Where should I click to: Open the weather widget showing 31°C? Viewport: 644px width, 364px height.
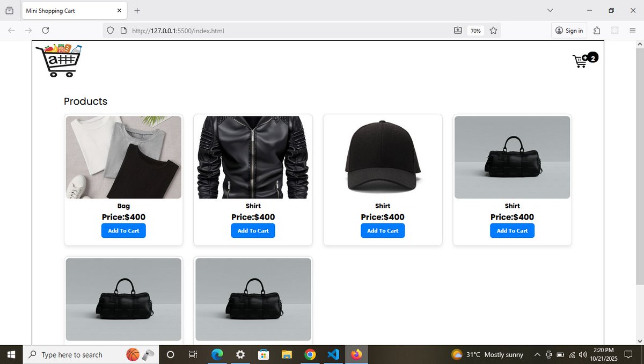tap(488, 355)
